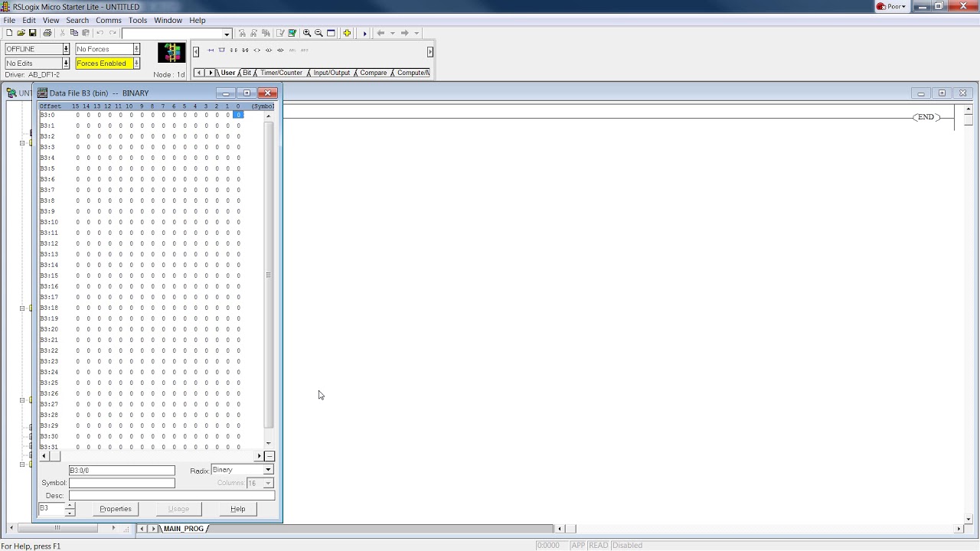Switch to the Bit instruction tab
Viewport: 980px width, 551px height.
coord(247,73)
